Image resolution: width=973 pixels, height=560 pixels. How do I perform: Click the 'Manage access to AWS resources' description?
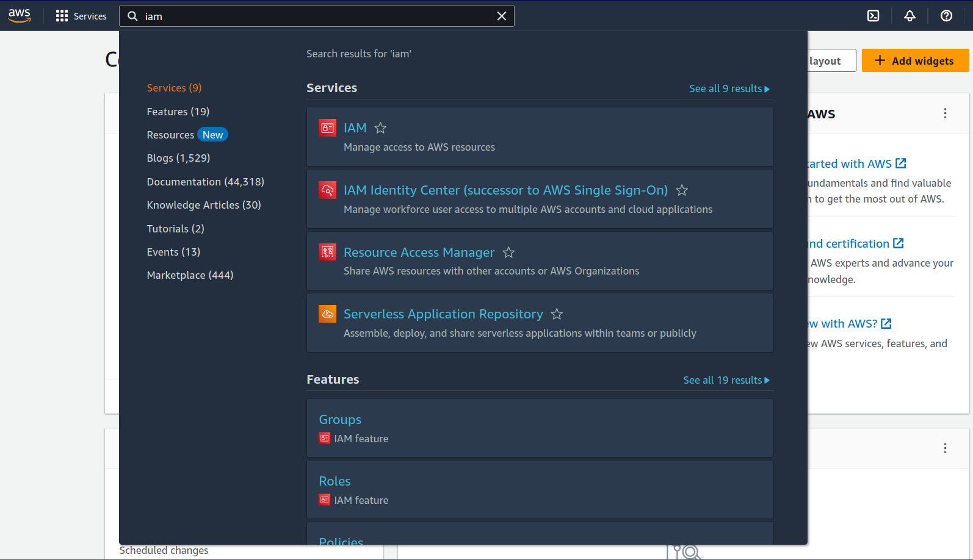(419, 147)
